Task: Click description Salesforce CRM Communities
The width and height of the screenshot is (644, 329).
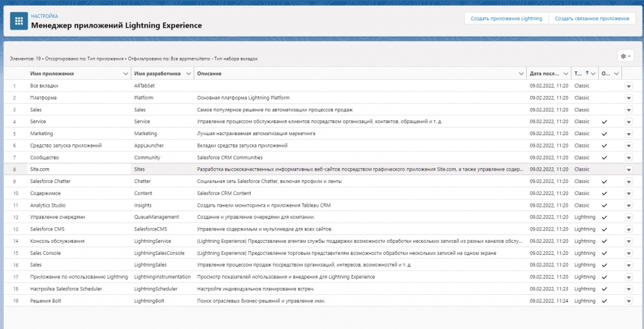Action: tap(230, 157)
